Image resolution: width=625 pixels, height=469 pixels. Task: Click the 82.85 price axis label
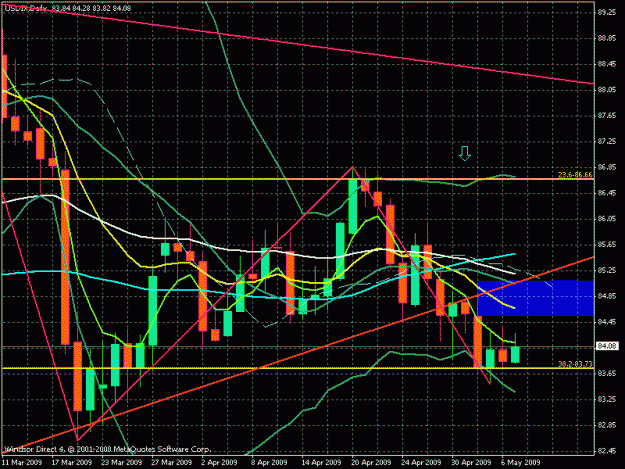coord(607,425)
